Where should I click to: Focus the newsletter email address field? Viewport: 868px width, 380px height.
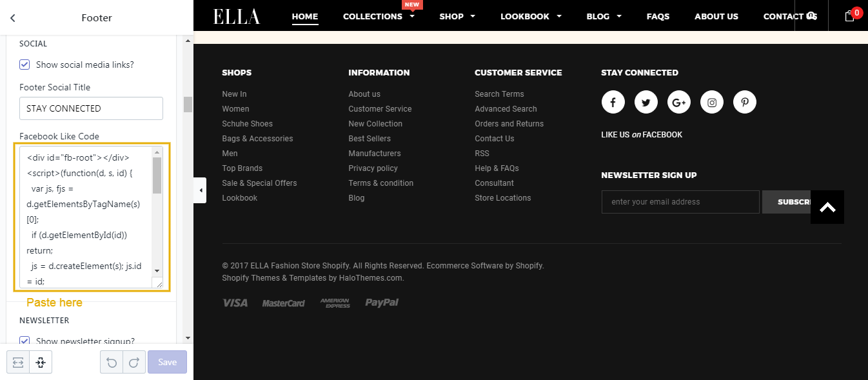point(680,202)
